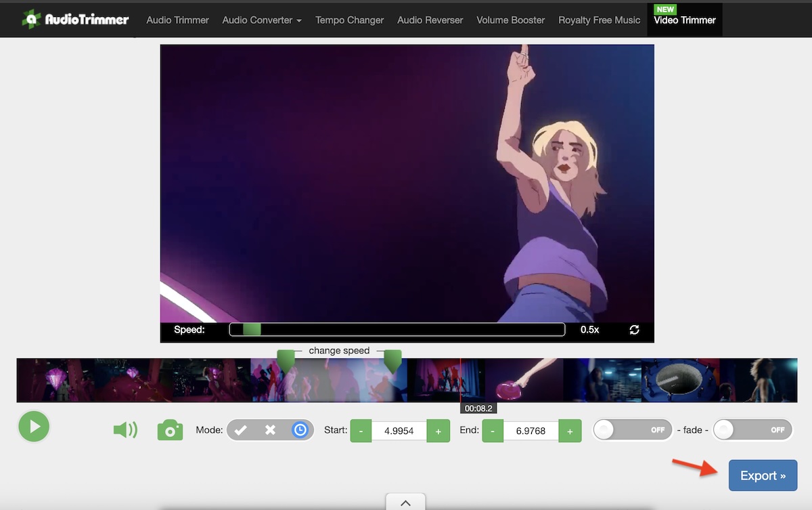
Task: Click the Export button
Action: pos(763,475)
